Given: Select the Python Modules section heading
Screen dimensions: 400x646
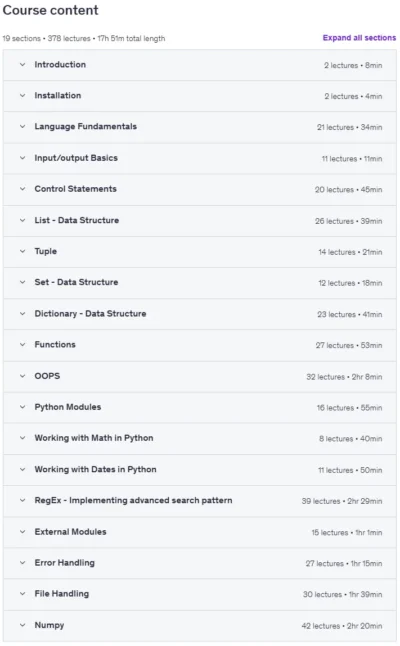Looking at the screenshot, I should (x=68, y=407).
